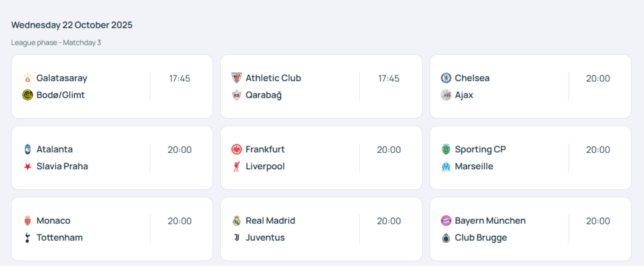644x266 pixels.
Task: Open the Juventus team name link
Action: (265, 238)
